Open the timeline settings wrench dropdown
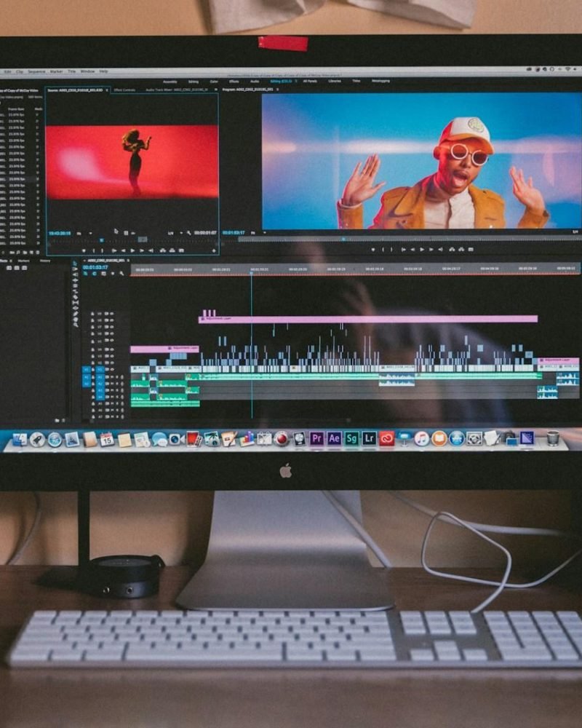The image size is (582, 728). point(121,273)
